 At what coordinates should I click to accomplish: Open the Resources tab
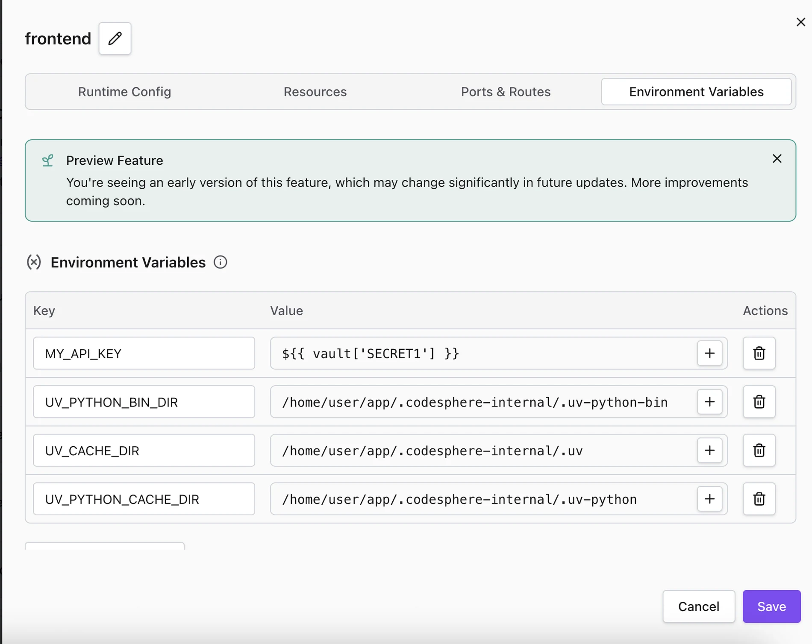tap(315, 92)
